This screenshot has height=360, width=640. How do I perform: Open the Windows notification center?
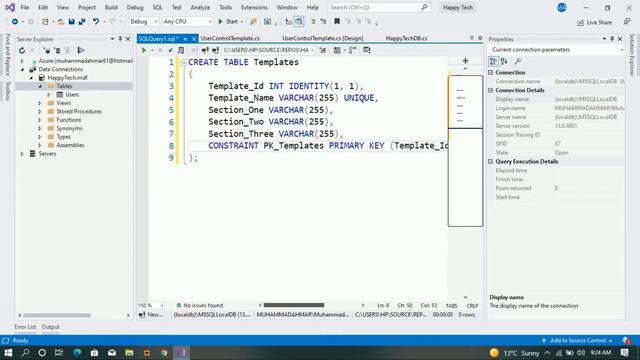[x=624, y=353]
